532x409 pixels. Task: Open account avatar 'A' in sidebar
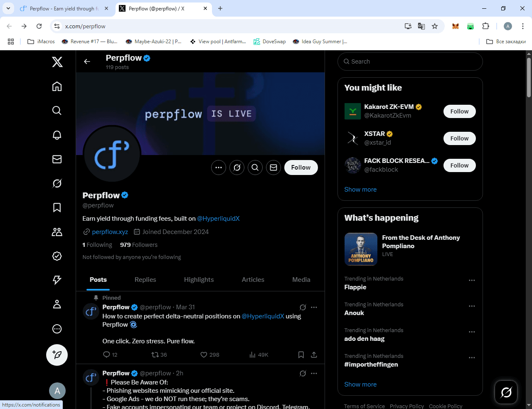(57, 391)
